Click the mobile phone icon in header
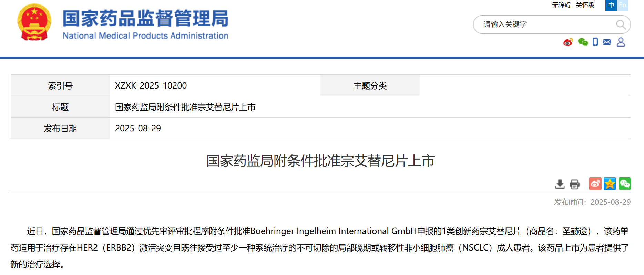644x275 pixels. pyautogui.click(x=595, y=42)
